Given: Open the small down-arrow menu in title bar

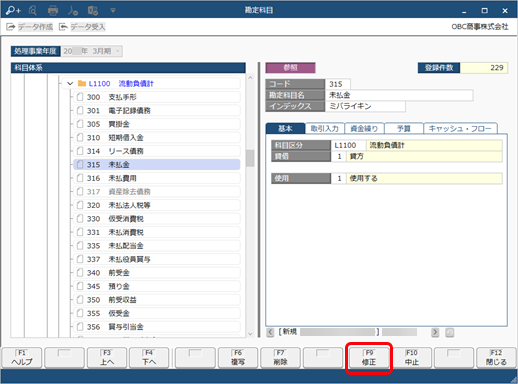Looking at the screenshot, I should pyautogui.click(x=113, y=11).
